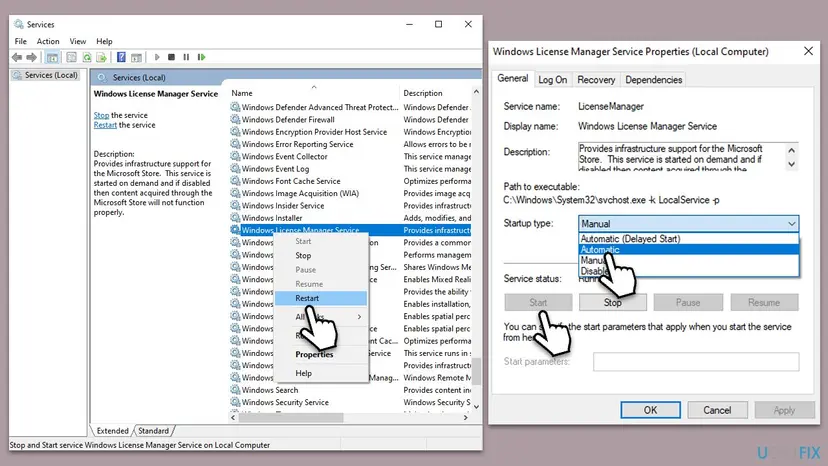
Task: Click gear icon of Windows Defender Advanced Threat Protection
Action: point(235,107)
